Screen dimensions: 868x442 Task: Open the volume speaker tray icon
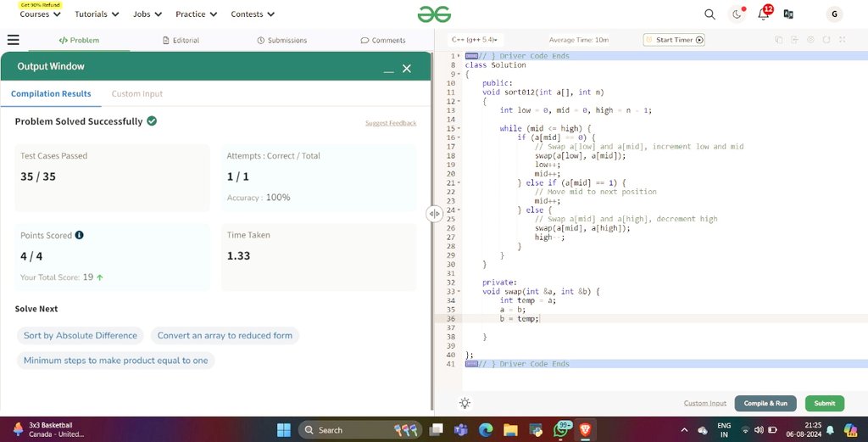pyautogui.click(x=759, y=430)
